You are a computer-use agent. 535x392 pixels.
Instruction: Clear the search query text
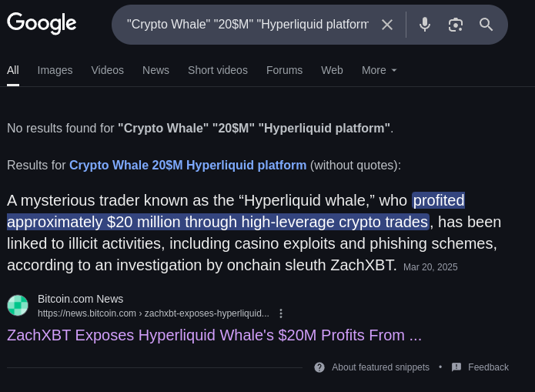pos(387,25)
